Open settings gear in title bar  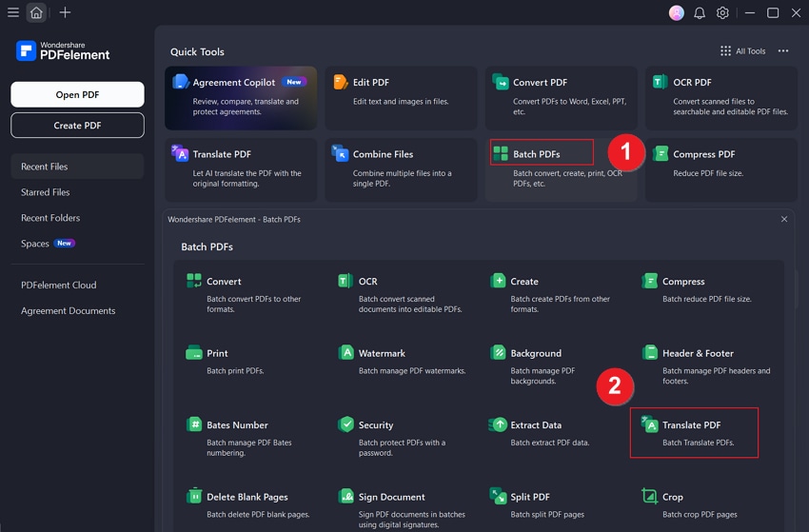[722, 13]
